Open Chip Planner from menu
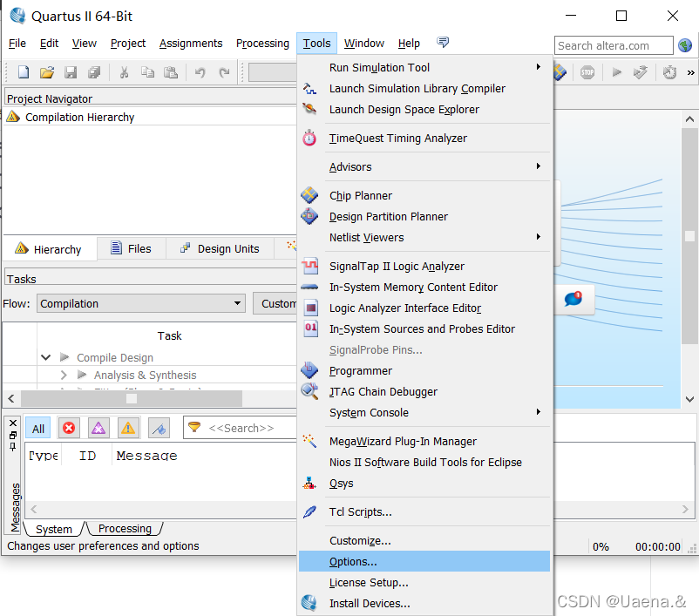 click(424, 196)
